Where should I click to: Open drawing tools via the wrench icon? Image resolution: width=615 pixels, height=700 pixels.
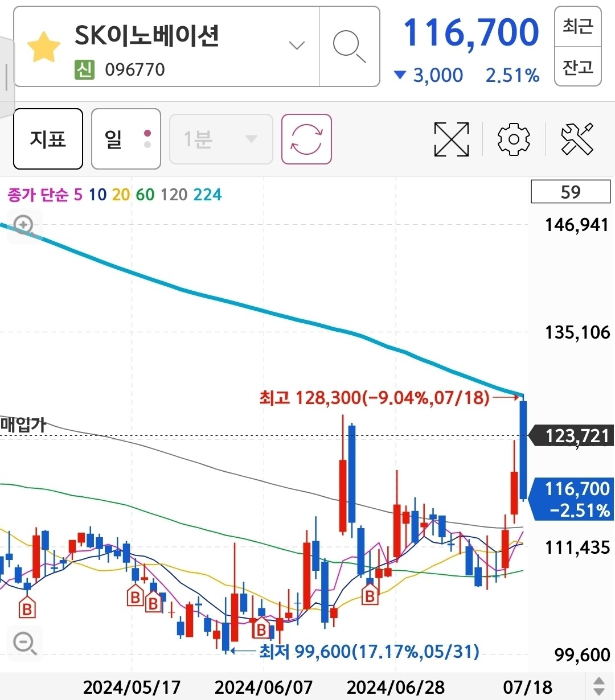click(577, 139)
